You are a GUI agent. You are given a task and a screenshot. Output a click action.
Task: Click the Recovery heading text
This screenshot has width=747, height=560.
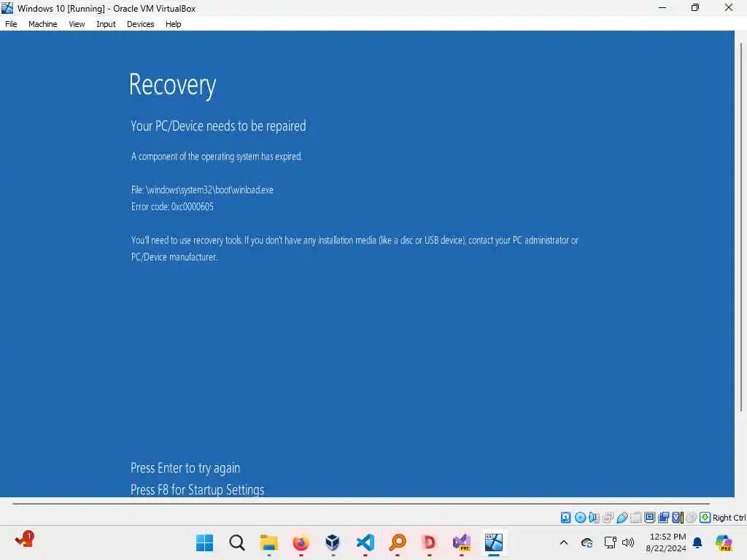point(172,85)
